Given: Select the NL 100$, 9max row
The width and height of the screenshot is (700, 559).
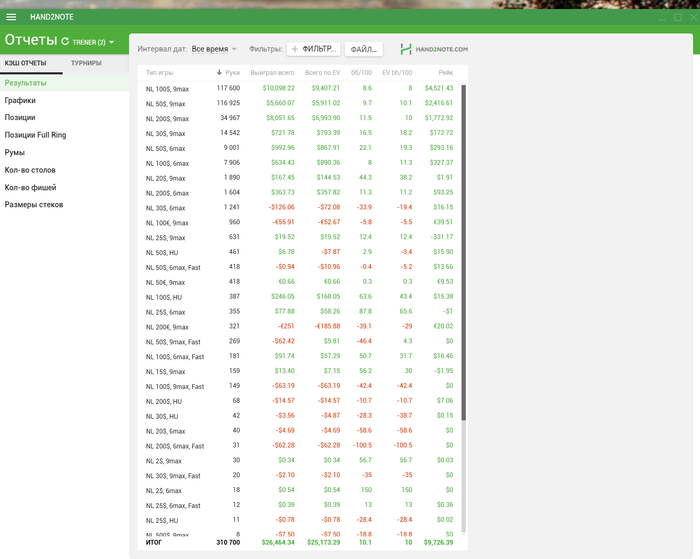Looking at the screenshot, I should pyautogui.click(x=299, y=88).
